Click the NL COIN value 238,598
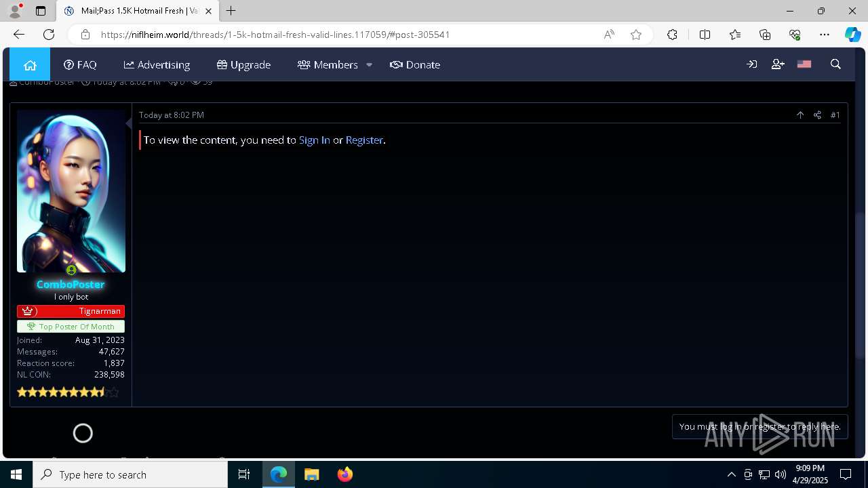Viewport: 868px width, 488px height. pos(109,374)
